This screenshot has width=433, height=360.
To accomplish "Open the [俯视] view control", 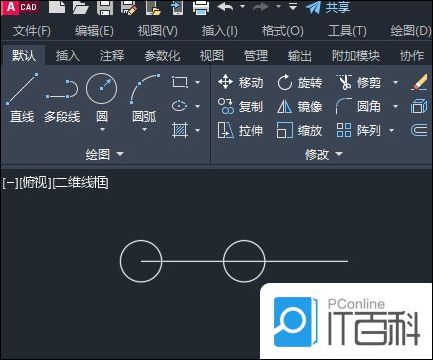I will click(x=36, y=183).
